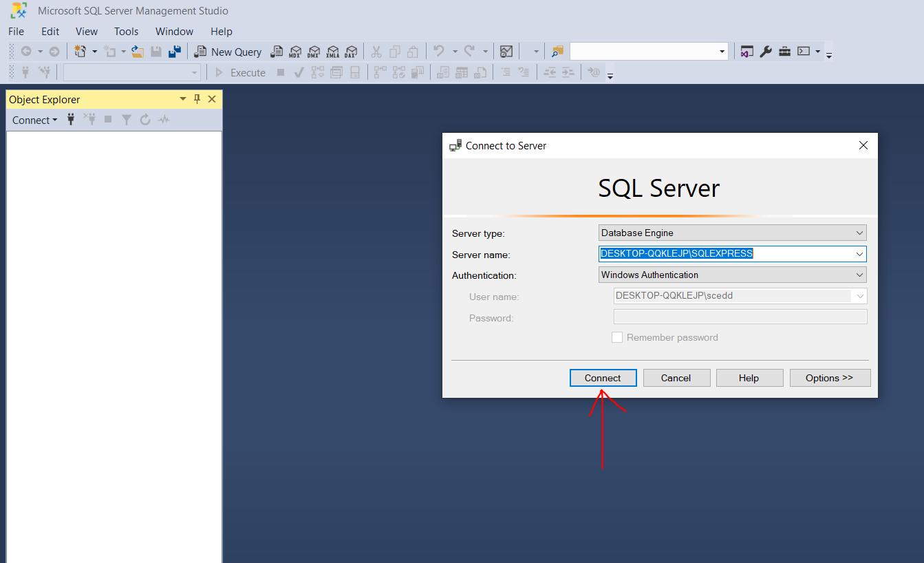Close the Connect to Server dialog
This screenshot has width=924, height=563.
click(x=863, y=145)
